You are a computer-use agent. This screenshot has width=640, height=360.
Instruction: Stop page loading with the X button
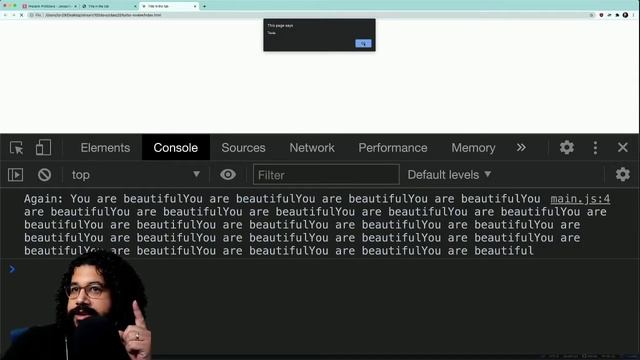click(21, 15)
